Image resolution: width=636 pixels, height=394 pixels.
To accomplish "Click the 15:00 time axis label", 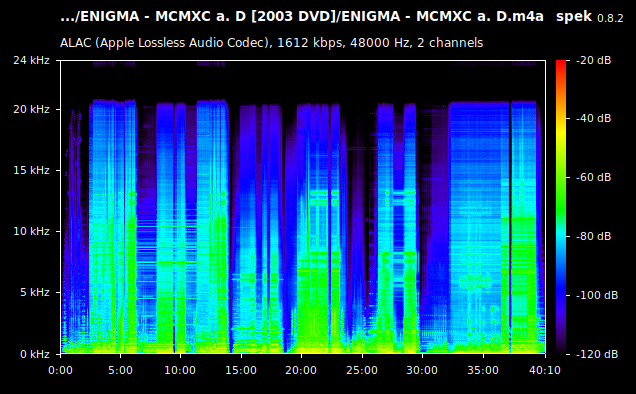I will (241, 370).
